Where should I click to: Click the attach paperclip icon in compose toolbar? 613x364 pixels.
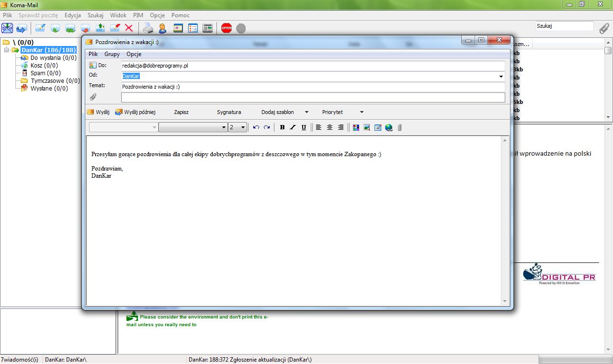399,127
